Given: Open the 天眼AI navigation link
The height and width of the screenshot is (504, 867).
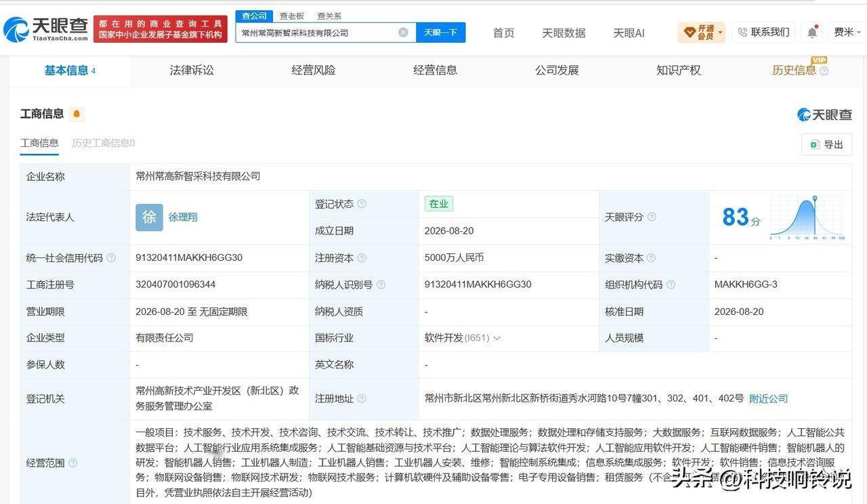Looking at the screenshot, I should pyautogui.click(x=629, y=33).
